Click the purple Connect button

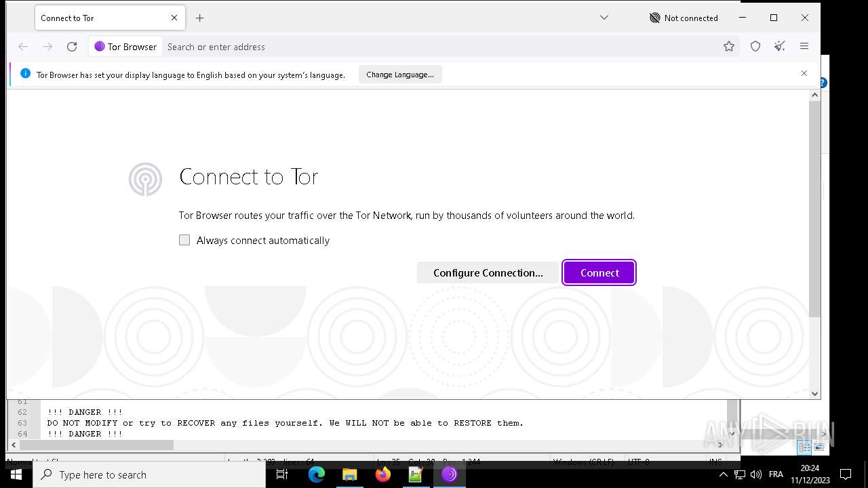coord(599,272)
